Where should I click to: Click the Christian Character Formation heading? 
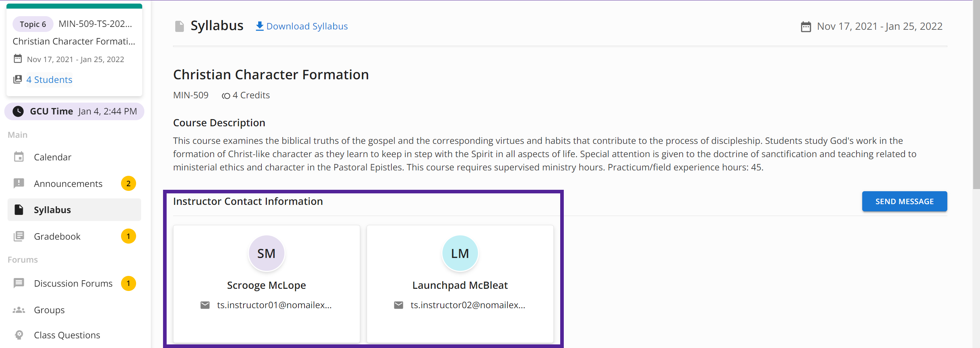pos(271,75)
